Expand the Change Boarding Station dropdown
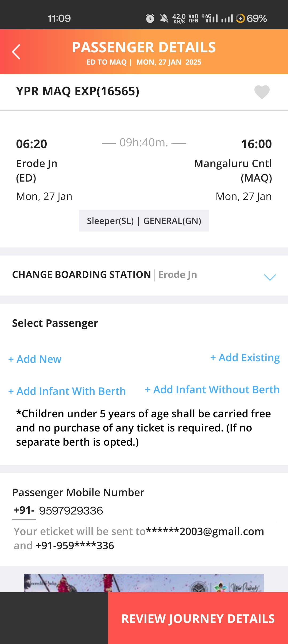 270,277
